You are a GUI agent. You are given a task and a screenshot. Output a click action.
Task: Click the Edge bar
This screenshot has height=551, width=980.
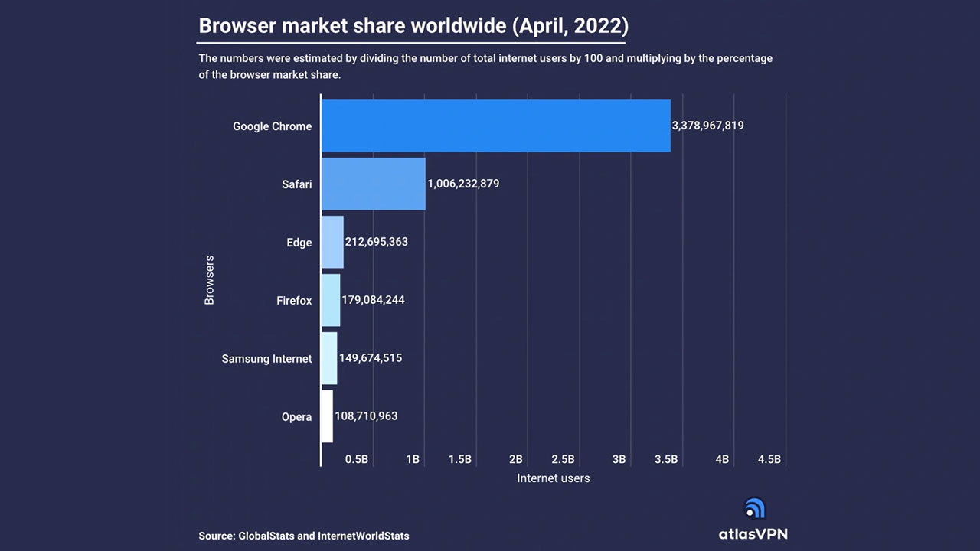(332, 242)
